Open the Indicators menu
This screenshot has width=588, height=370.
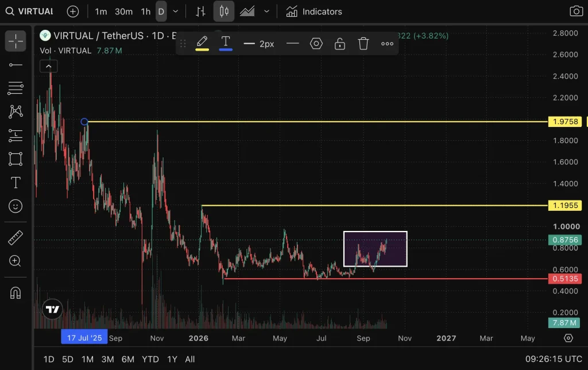click(314, 11)
